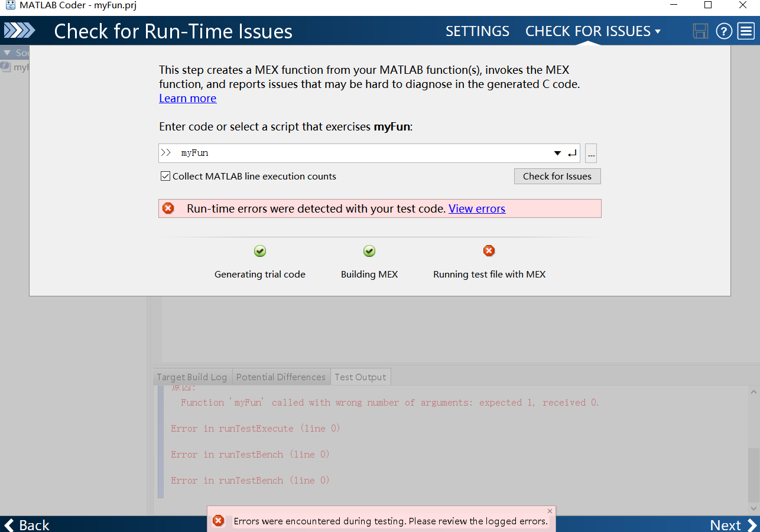Open SETTINGS in the header
This screenshot has width=760, height=532.
pos(478,31)
